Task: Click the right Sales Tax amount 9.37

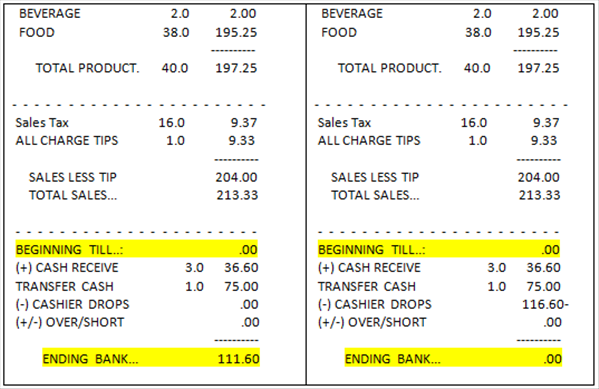Action: [546, 123]
